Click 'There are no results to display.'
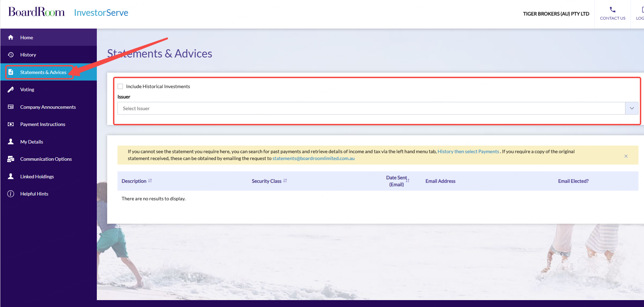This screenshot has height=307, width=644. (153, 199)
